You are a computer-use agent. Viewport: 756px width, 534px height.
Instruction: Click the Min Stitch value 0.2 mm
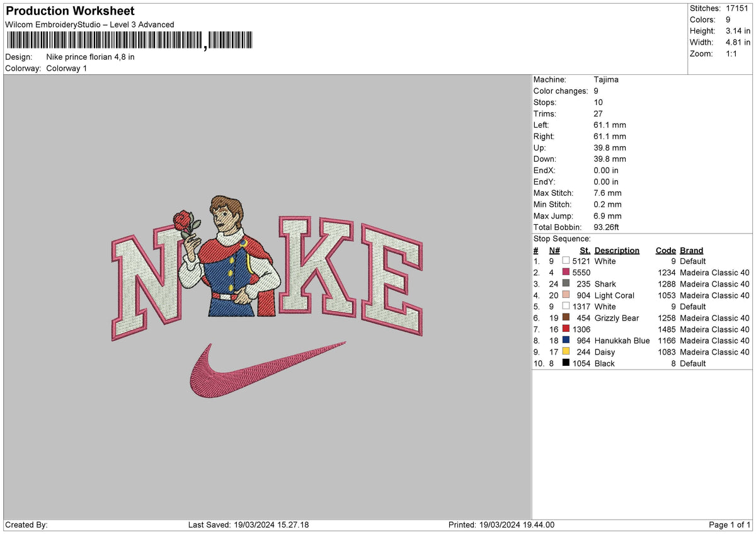point(607,204)
